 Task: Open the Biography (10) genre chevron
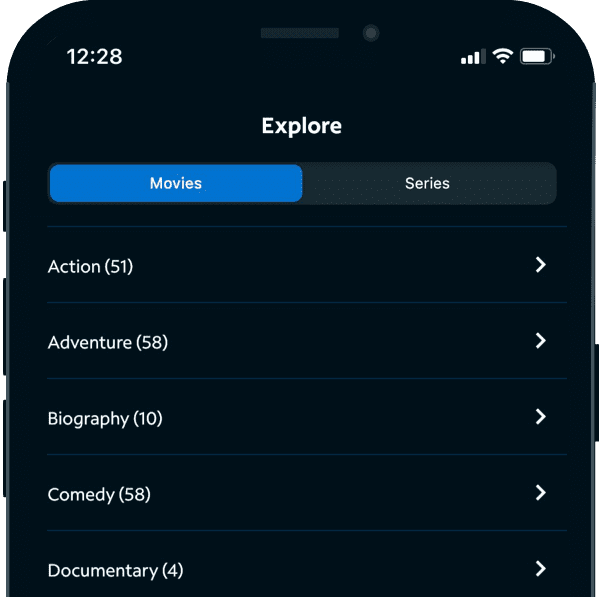click(x=540, y=417)
